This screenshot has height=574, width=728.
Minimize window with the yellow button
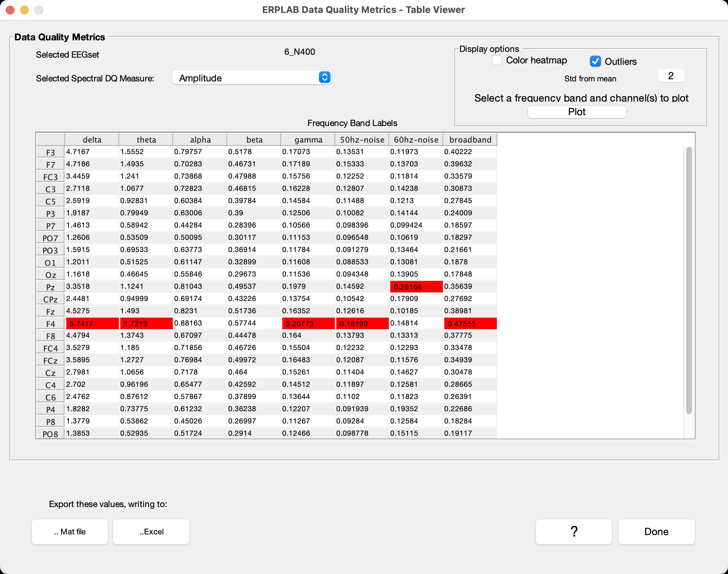24,10
